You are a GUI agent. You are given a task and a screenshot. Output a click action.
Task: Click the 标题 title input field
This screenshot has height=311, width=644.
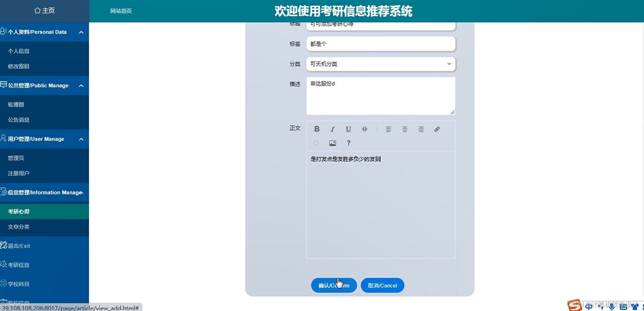pyautogui.click(x=381, y=26)
